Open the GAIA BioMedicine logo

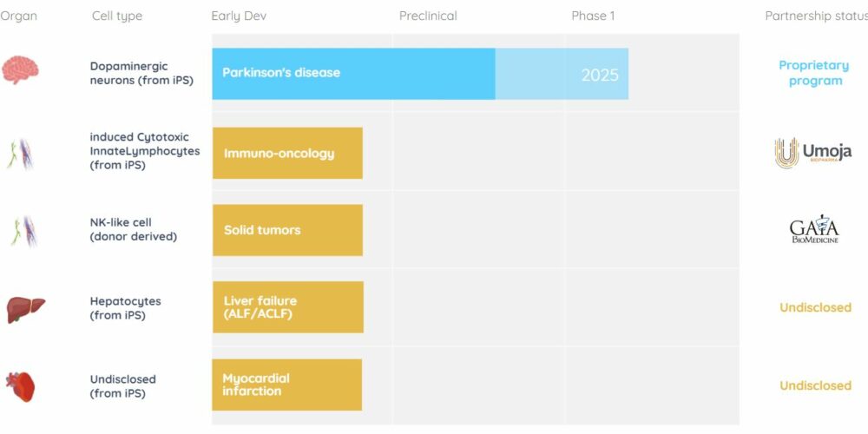[x=814, y=228]
